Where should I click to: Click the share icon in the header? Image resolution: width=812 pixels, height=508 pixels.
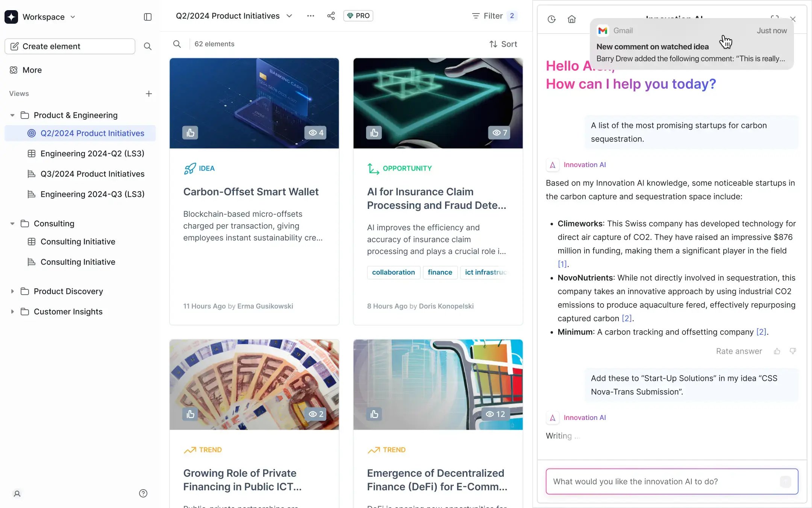(x=331, y=16)
